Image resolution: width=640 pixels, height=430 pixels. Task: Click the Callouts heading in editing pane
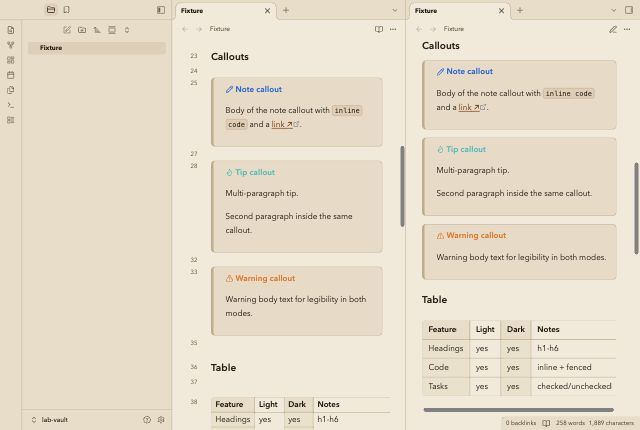pos(230,57)
